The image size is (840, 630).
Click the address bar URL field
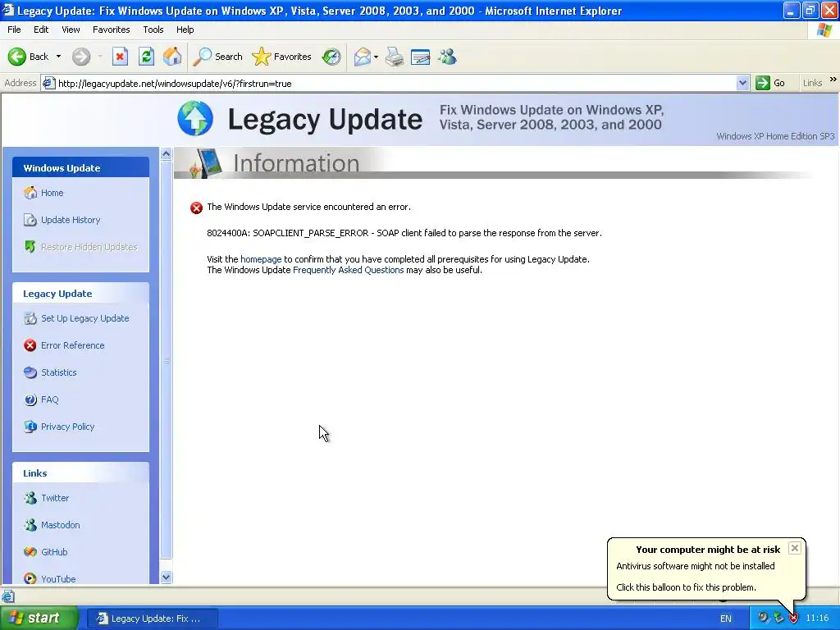click(x=394, y=83)
